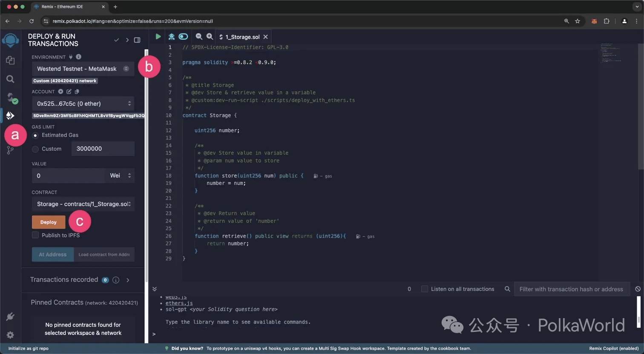Click the terminal search magnifier icon
Image resolution: width=644 pixels, height=354 pixels.
point(507,289)
